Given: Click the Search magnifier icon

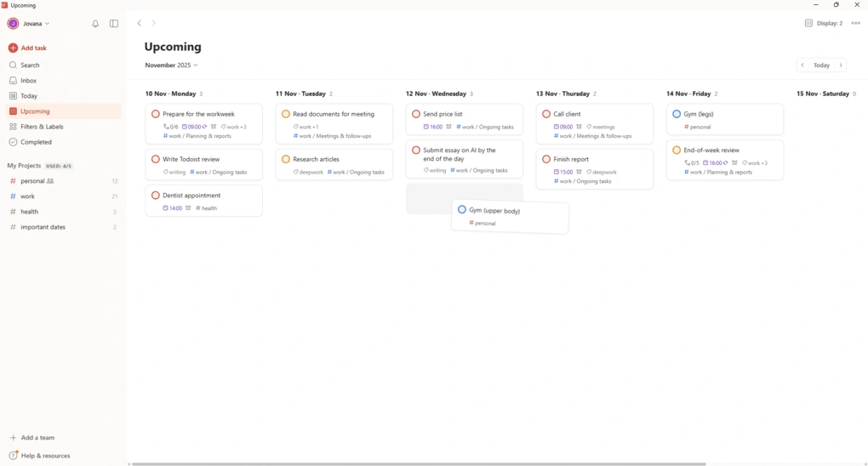Looking at the screenshot, I should (x=14, y=65).
